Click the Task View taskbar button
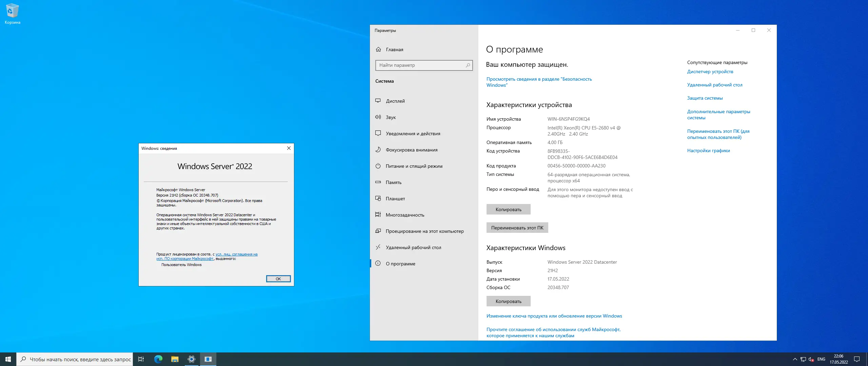Screen dimensions: 868x366 [x=141, y=359]
